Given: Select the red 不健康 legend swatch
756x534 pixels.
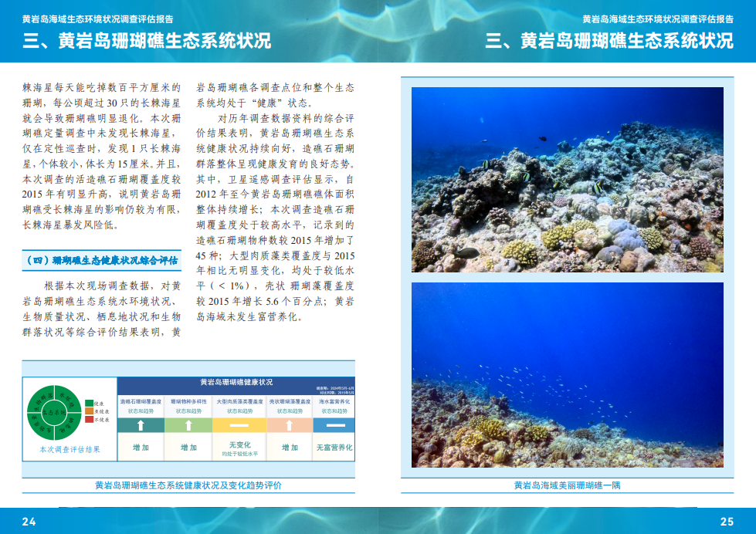Looking at the screenshot, I should click(x=89, y=419).
